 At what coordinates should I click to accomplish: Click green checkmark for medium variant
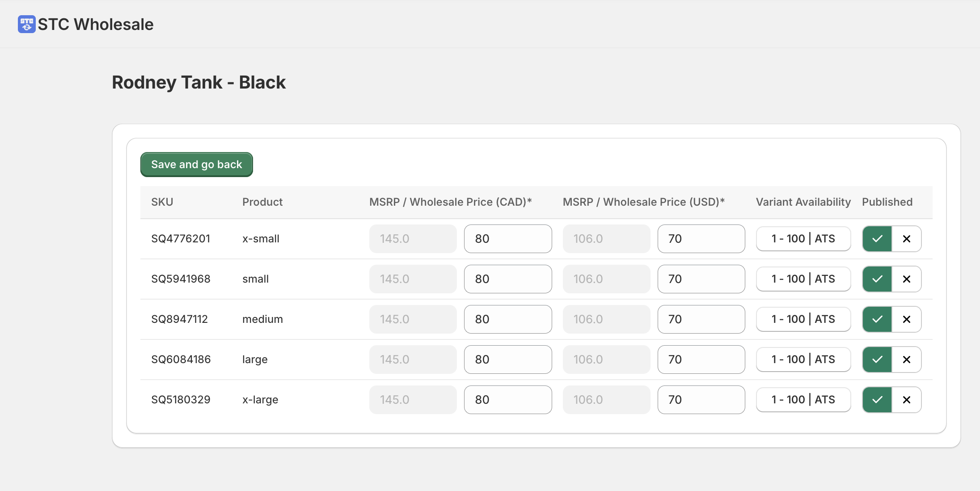coord(877,319)
